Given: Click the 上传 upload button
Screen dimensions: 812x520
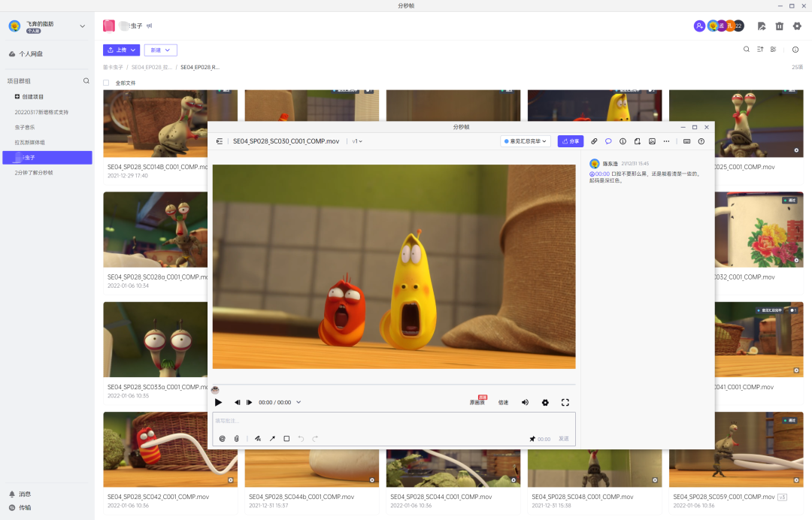Looking at the screenshot, I should (x=121, y=50).
